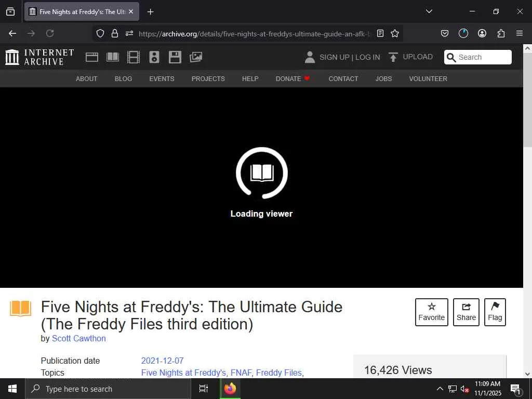
Task: Open the BLOG menu item
Action: point(123,79)
